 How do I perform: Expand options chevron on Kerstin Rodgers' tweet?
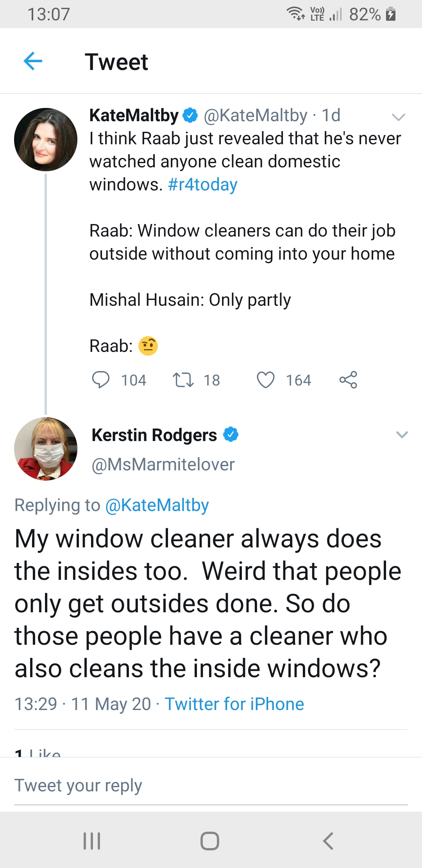[402, 435]
